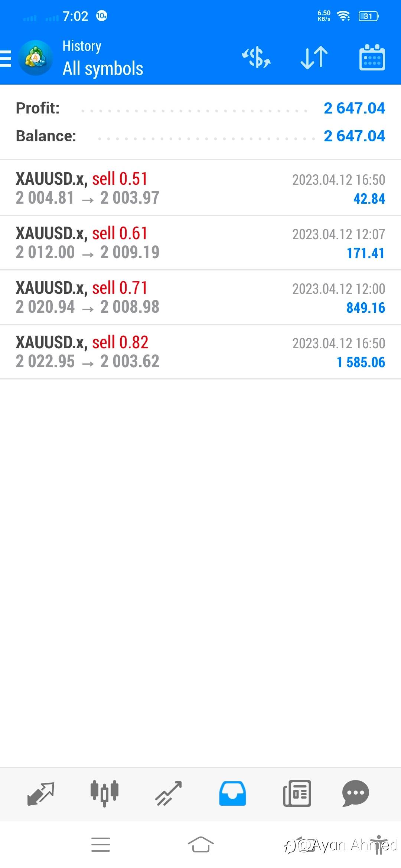This screenshot has height=868, width=401.
Task: Tap the All symbols header title
Action: (x=103, y=69)
